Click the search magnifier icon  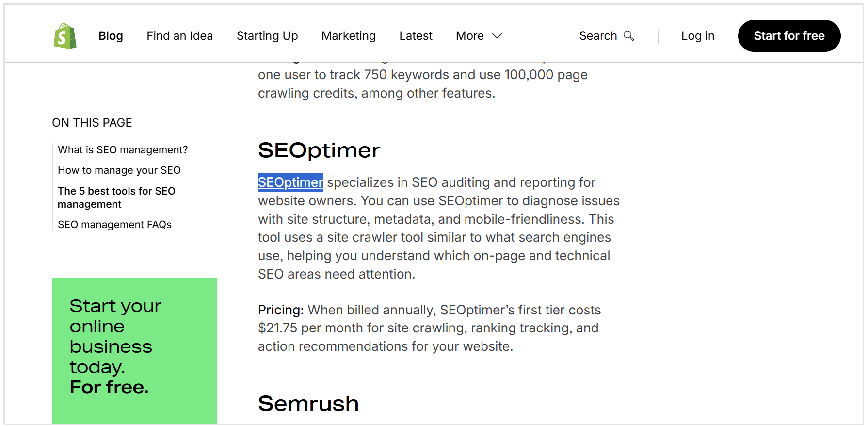629,36
